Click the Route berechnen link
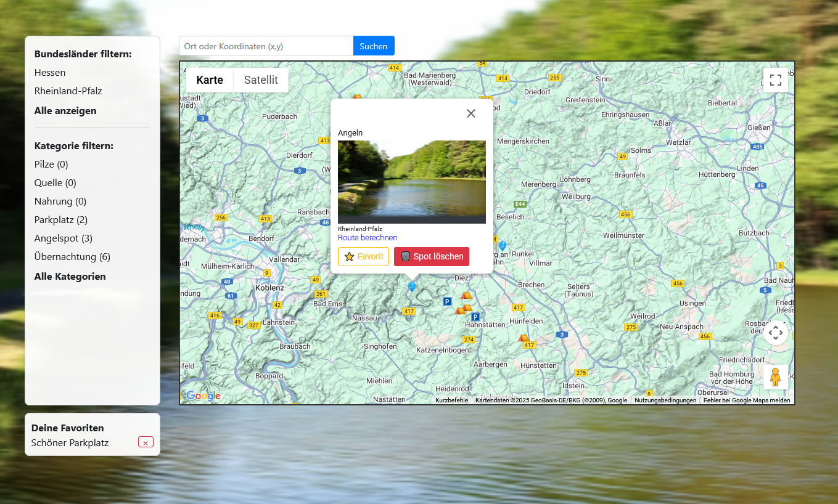The height and width of the screenshot is (504, 838). click(368, 238)
